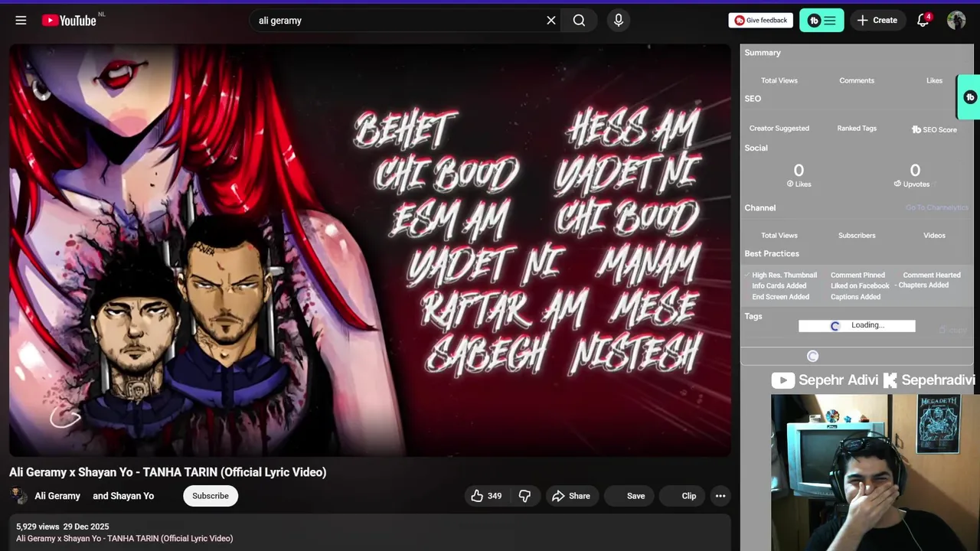Save the video to a playlist
This screenshot has width=980, height=551.
[629, 496]
